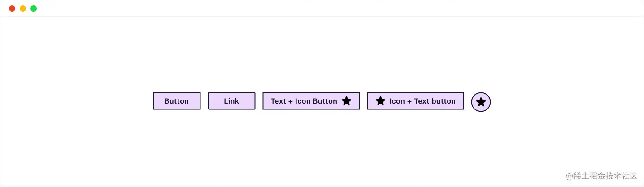Click the title bar beside the traffic lights
Screen dimensions: 644x187
[x=314, y=9]
